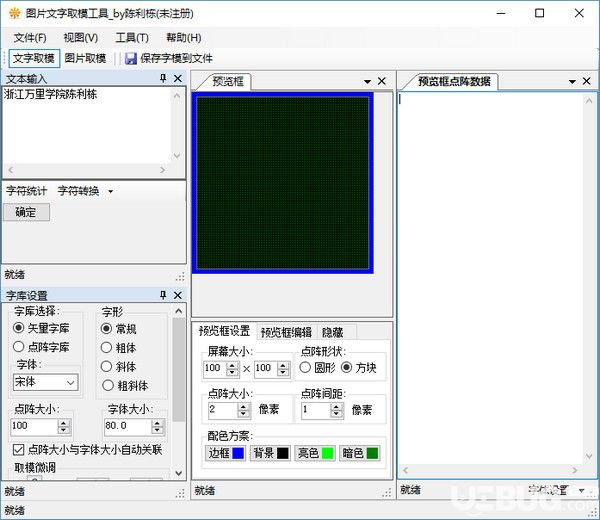The height and width of the screenshot is (520, 600).
Task: Open the 预览框 panel dropdown arrow
Action: point(367,82)
